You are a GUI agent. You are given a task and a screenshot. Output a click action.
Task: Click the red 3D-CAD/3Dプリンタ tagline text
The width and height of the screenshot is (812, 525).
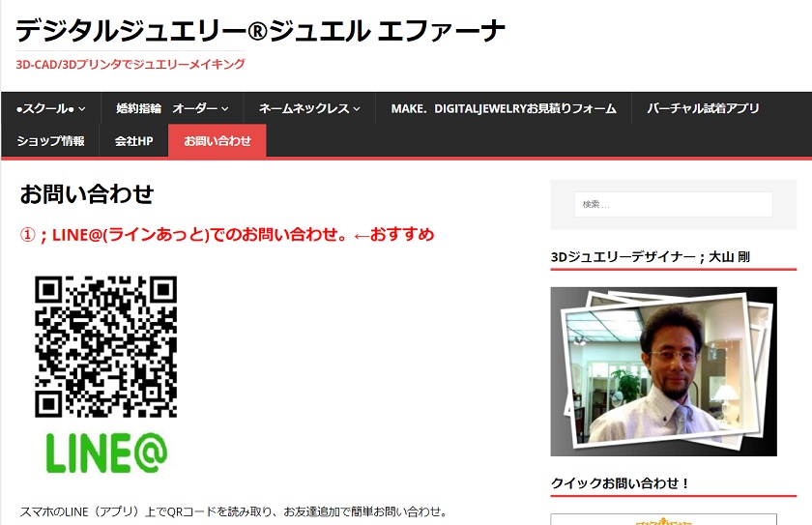coord(130,64)
